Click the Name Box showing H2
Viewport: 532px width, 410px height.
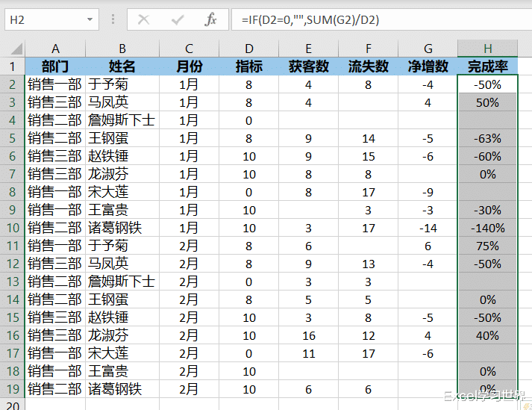[x=51, y=19]
